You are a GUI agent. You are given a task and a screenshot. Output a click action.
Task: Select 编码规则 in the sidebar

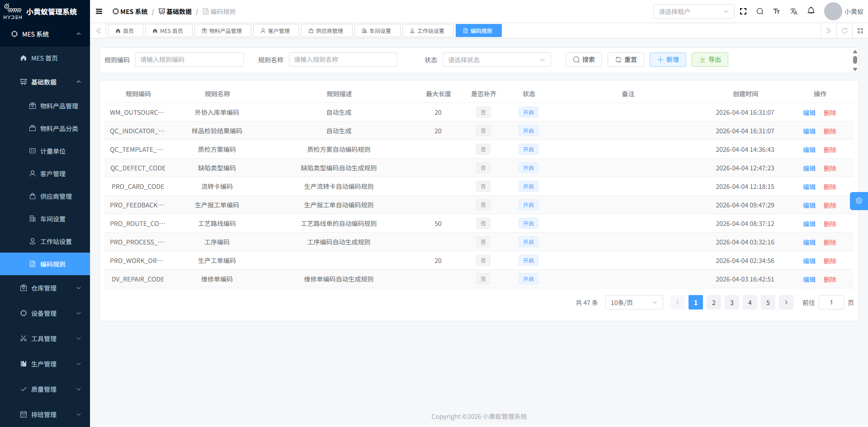[x=45, y=264]
